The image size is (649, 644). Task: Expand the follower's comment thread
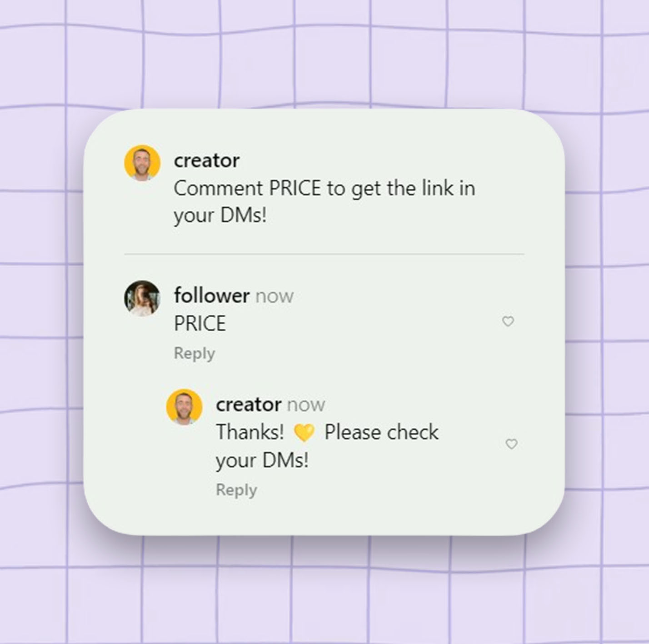[195, 353]
